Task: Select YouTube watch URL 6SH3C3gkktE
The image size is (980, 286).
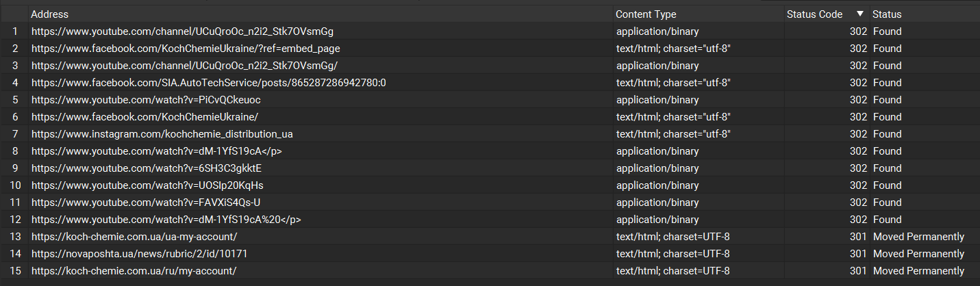Action: 147,168
